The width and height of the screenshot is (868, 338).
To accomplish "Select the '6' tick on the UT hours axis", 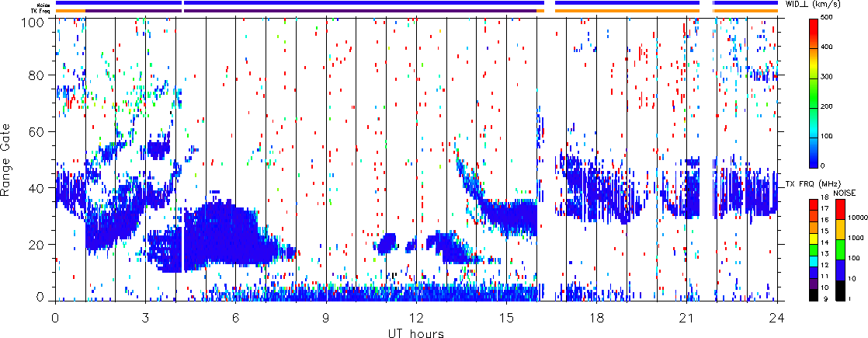I will tap(236, 319).
